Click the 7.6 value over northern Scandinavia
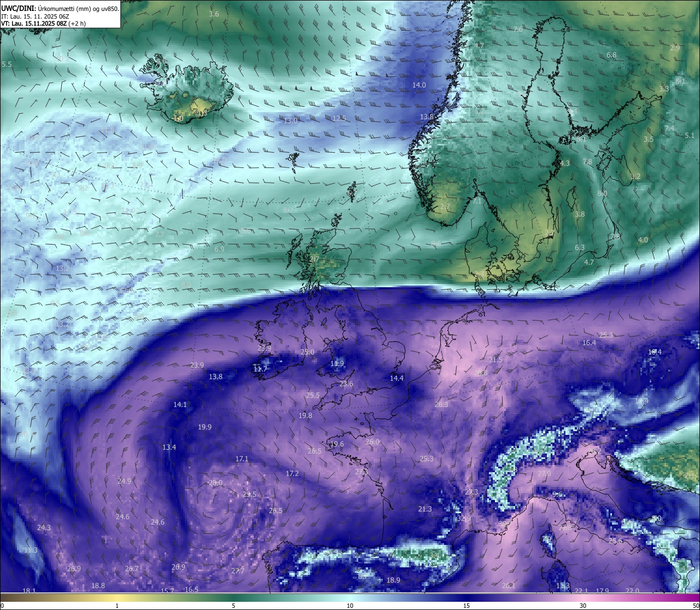700x610 pixels. coord(518,29)
